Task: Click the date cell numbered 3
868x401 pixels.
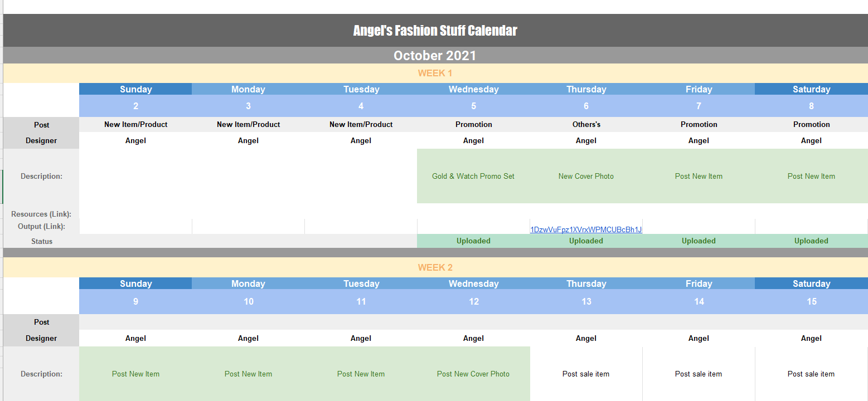Action: [248, 106]
